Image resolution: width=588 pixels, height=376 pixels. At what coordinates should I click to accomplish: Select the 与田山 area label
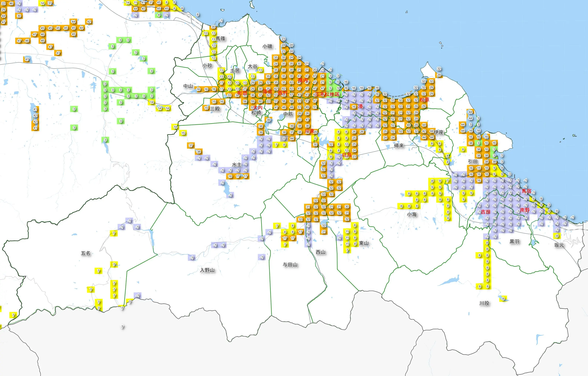[x=290, y=265]
